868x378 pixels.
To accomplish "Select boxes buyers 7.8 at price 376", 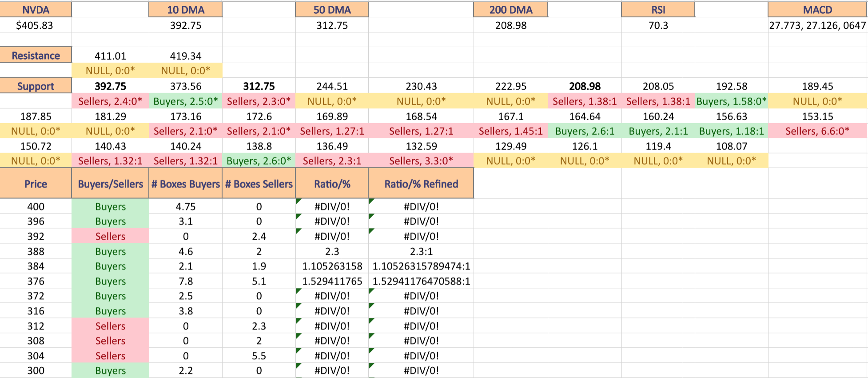I will [x=186, y=281].
